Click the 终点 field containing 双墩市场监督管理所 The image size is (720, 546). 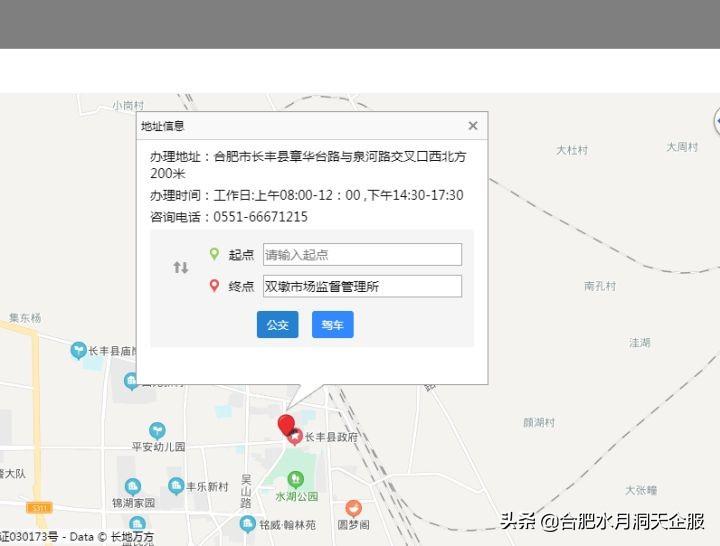pos(362,287)
